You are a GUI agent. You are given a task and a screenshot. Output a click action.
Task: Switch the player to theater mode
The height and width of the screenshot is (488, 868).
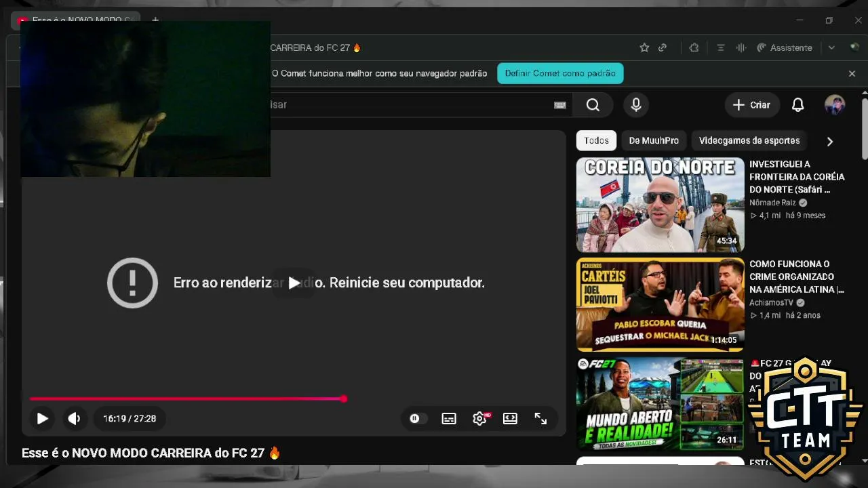[x=510, y=419]
